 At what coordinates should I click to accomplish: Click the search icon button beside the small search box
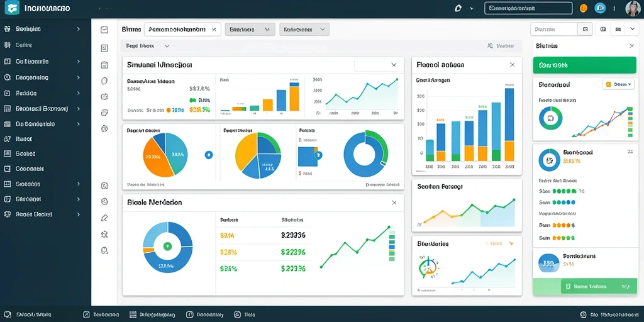(x=586, y=29)
